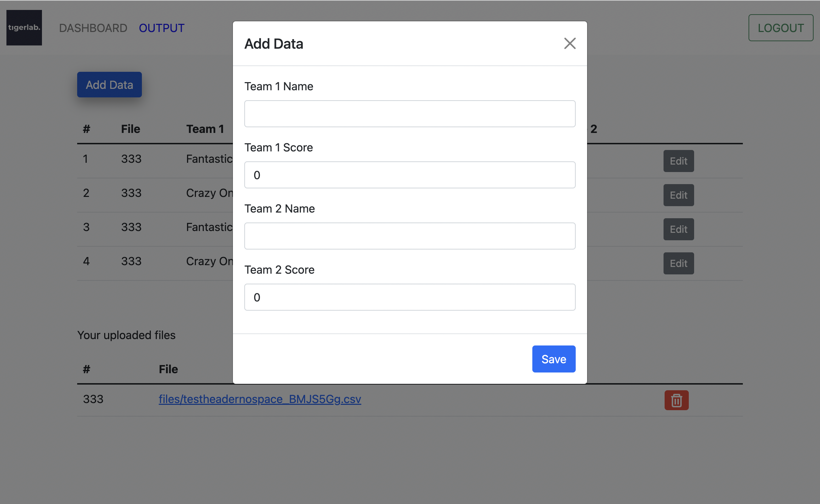Click inside the Team 1 Name field
Viewport: 820px width, 504px height.
pyautogui.click(x=409, y=113)
